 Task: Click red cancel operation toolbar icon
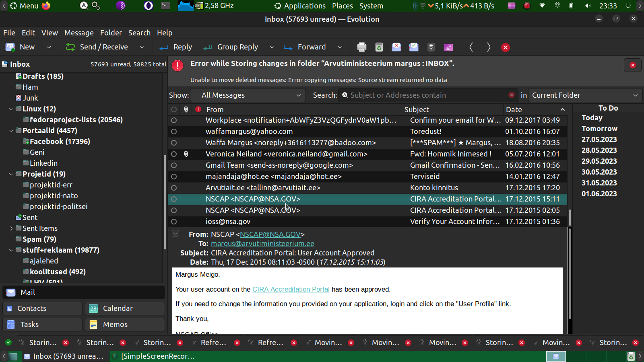(506, 47)
